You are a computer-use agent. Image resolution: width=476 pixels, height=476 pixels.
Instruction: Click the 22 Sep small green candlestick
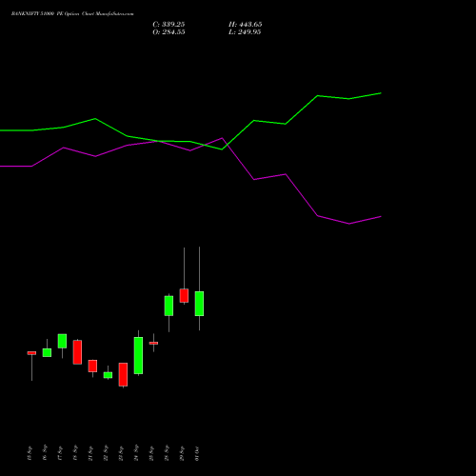(108, 375)
